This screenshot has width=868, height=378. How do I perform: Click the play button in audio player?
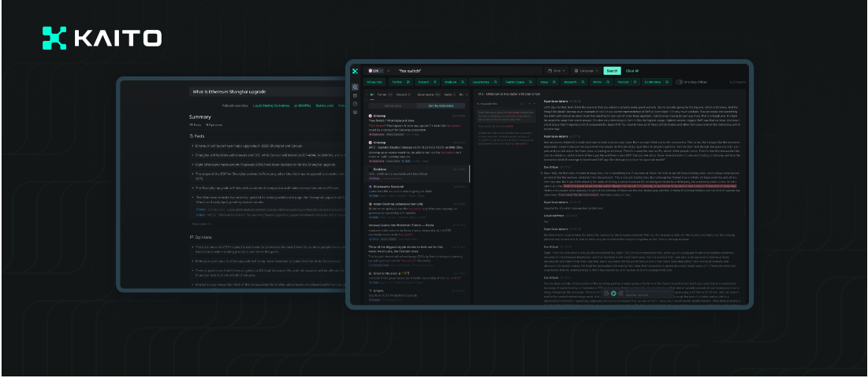click(x=613, y=293)
